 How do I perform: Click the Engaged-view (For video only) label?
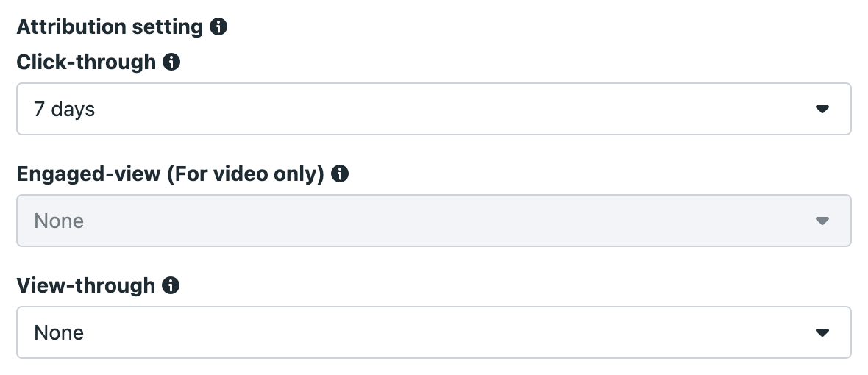click(x=171, y=174)
